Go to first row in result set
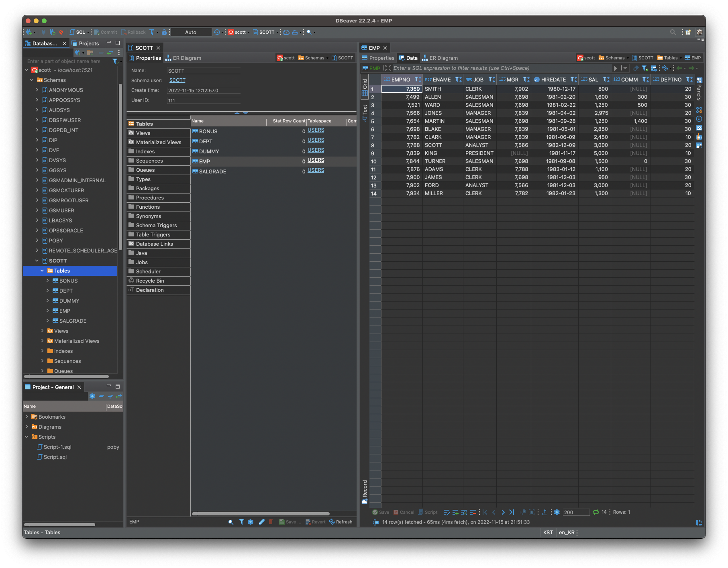 click(x=485, y=512)
